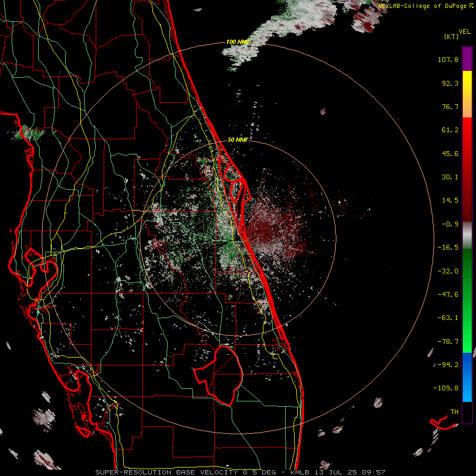Image resolution: width=476 pixels, height=476 pixels.
Task: Select the 14.5 scale value
Action: pyautogui.click(x=450, y=200)
